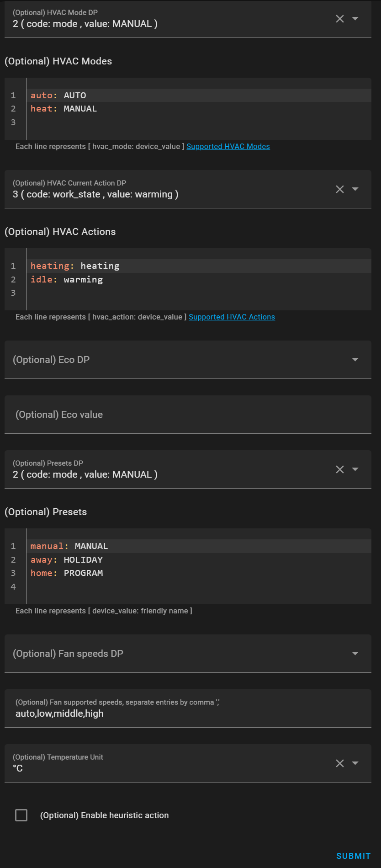This screenshot has width=381, height=868.
Task: Clear the HVAC Mode DP selection
Action: pos(340,19)
